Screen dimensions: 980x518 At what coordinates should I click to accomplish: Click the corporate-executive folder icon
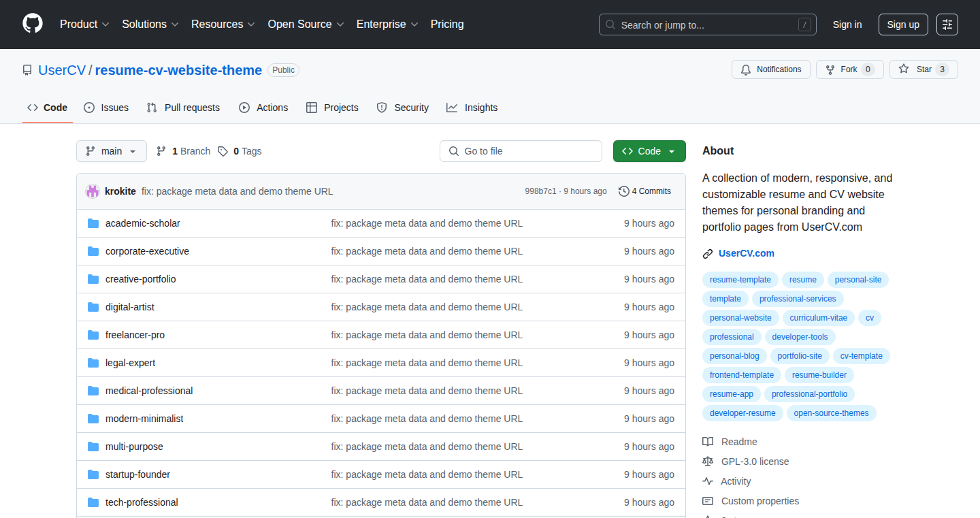point(93,251)
